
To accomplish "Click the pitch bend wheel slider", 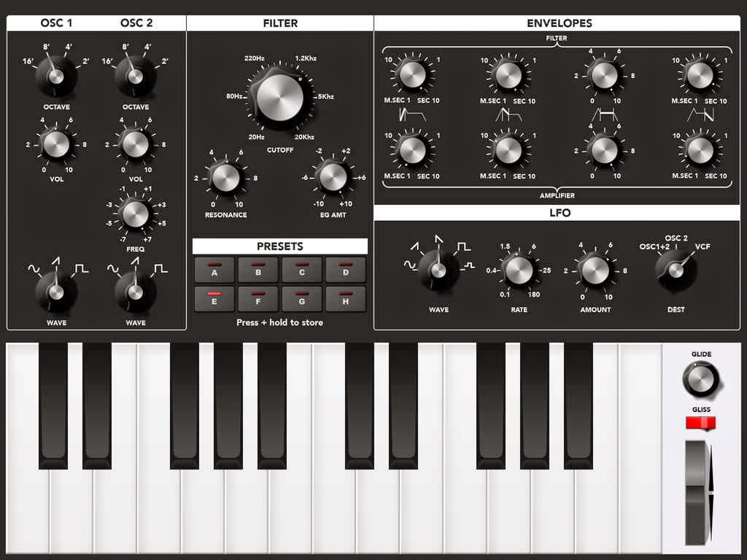I will [x=697, y=492].
